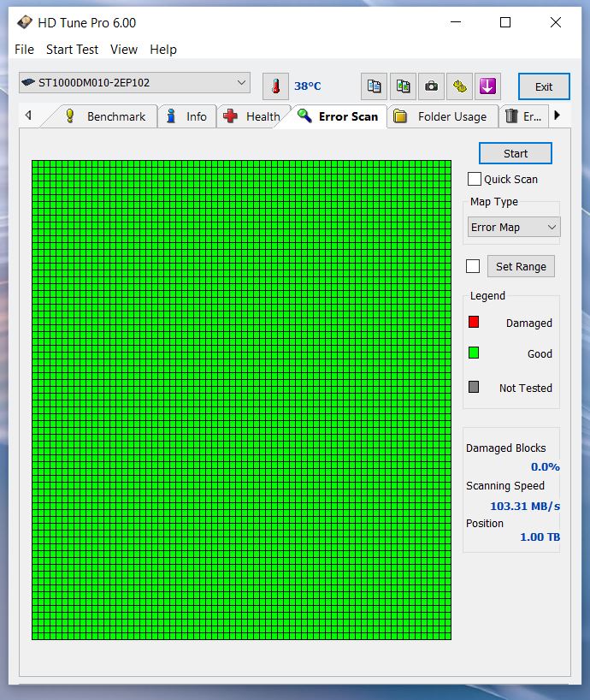
Task: Click the thermometer temperature icon
Action: click(x=275, y=86)
